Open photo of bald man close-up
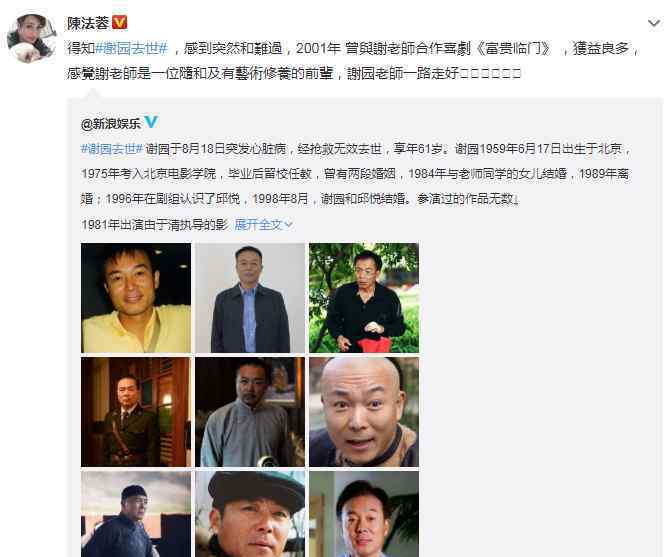This screenshot has width=668, height=557. pos(364,412)
